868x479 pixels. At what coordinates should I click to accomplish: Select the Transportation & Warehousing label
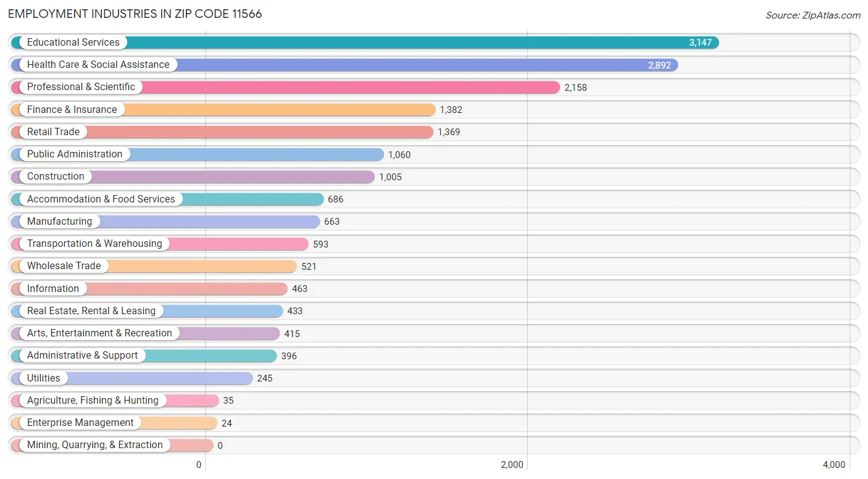94,244
